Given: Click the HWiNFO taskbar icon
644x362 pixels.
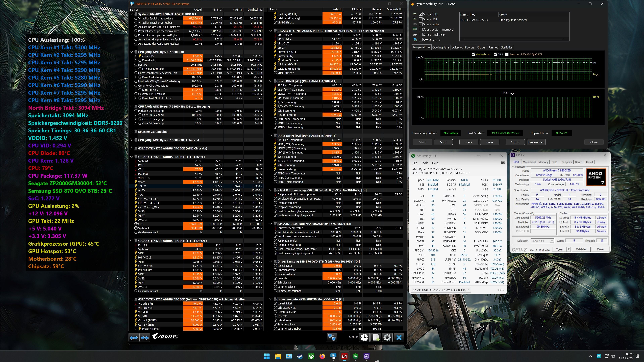Looking at the screenshot, I should [333, 356].
